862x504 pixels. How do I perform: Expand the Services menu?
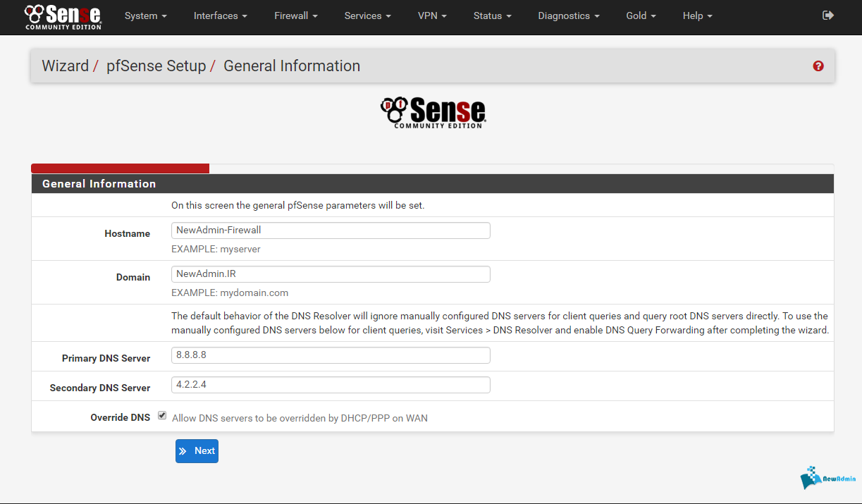[368, 16]
